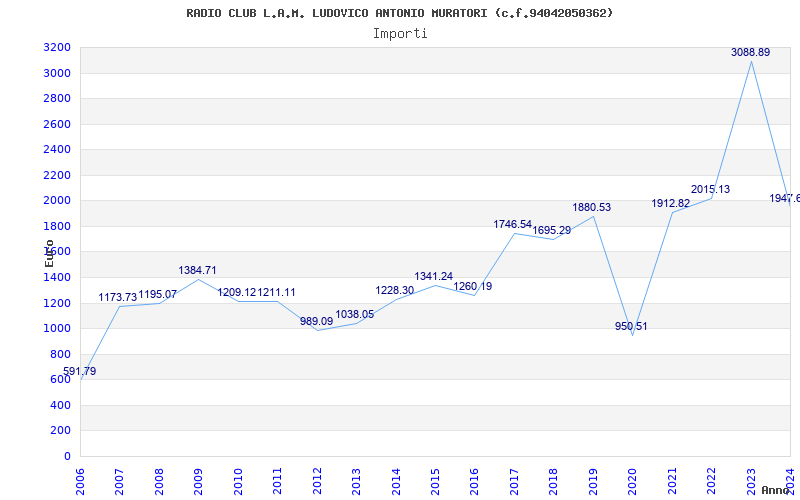This screenshot has height=500, width=800.
Task: Click the 3088.89 peak value label
Action: click(750, 52)
